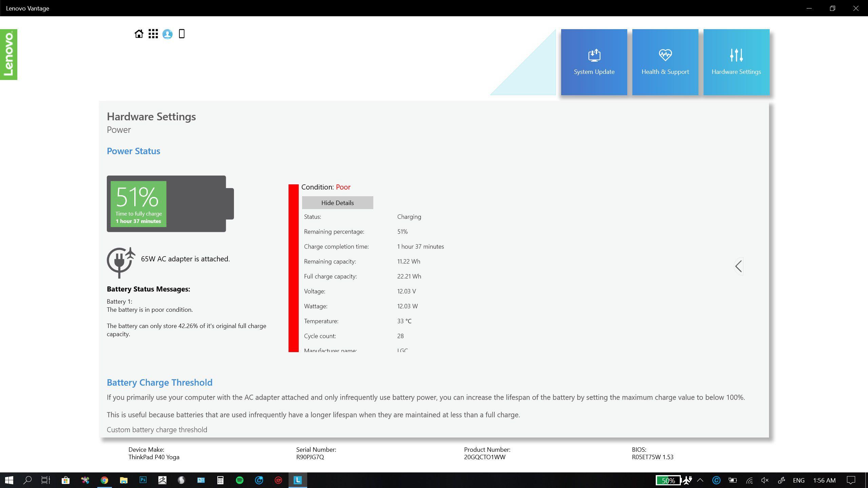Click the Hide Details button
This screenshot has height=488, width=868.
[x=337, y=203]
